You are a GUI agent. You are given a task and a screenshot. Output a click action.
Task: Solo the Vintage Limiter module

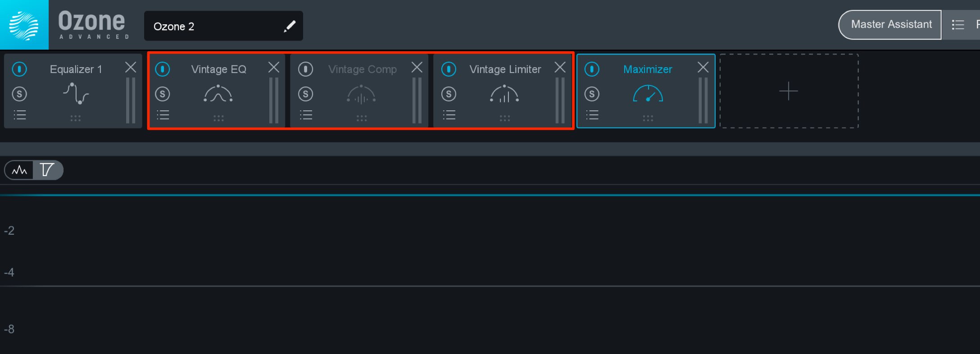(449, 94)
